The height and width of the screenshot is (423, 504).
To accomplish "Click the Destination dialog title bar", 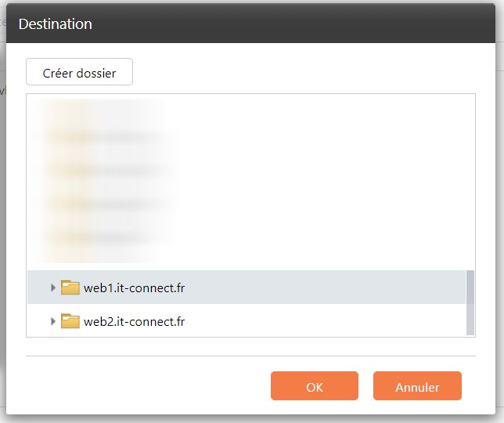I will (x=250, y=23).
